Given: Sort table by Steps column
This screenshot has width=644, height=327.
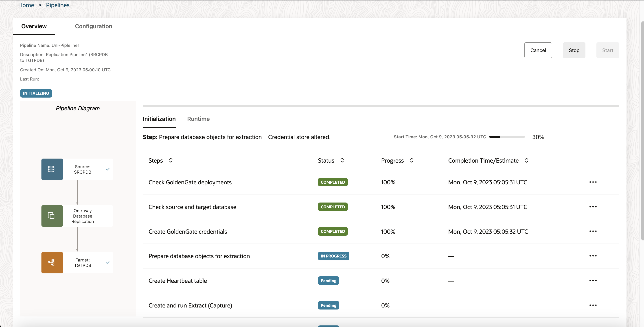Looking at the screenshot, I should [171, 160].
